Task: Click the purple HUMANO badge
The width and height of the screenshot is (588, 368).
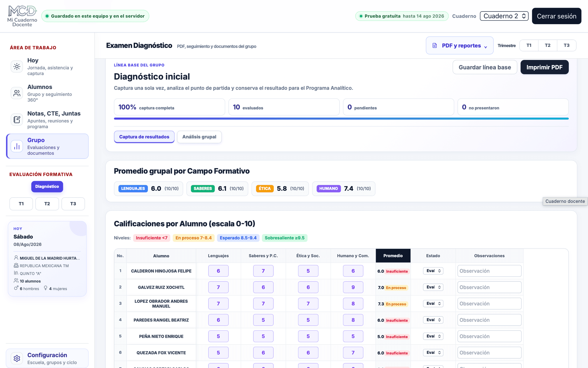Action: pyautogui.click(x=329, y=189)
